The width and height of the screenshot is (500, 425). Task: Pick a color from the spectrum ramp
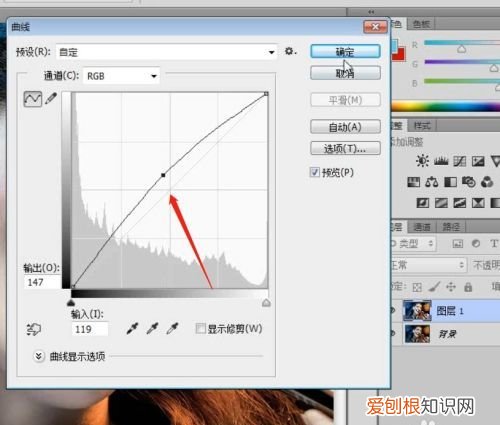(x=445, y=107)
